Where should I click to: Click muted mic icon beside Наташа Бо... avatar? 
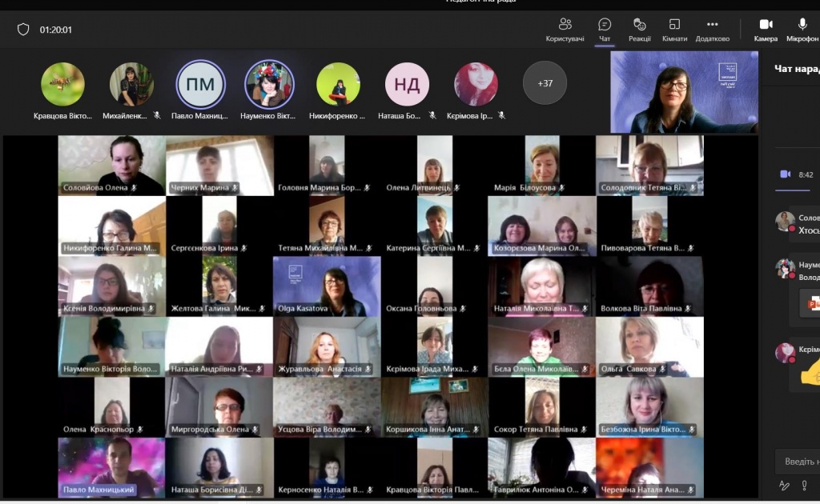pyautogui.click(x=432, y=115)
